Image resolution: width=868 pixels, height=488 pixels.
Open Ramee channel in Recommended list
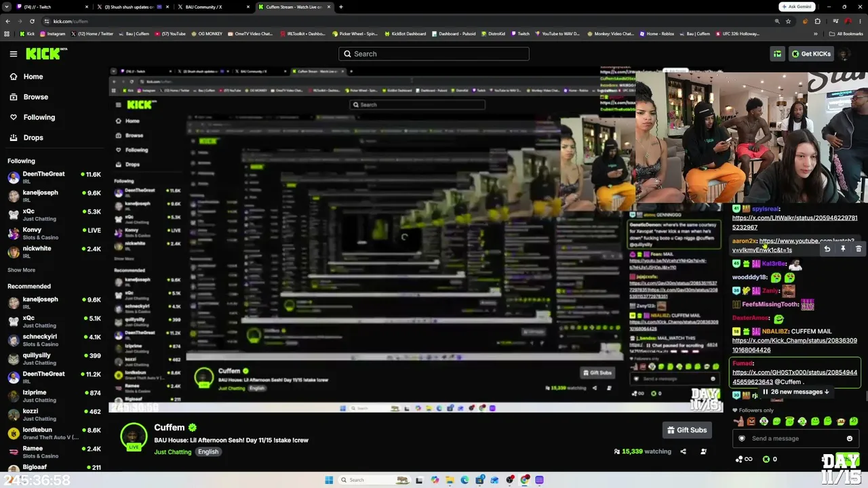coord(54,452)
